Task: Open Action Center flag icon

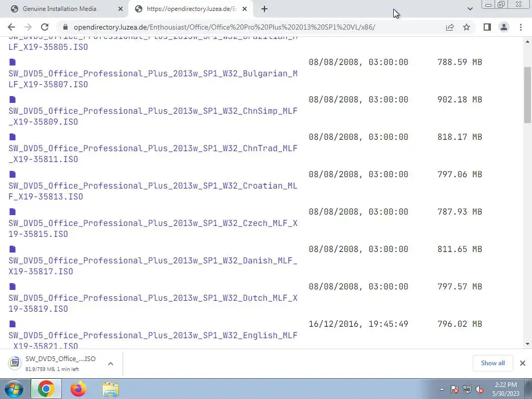Action: [455, 390]
